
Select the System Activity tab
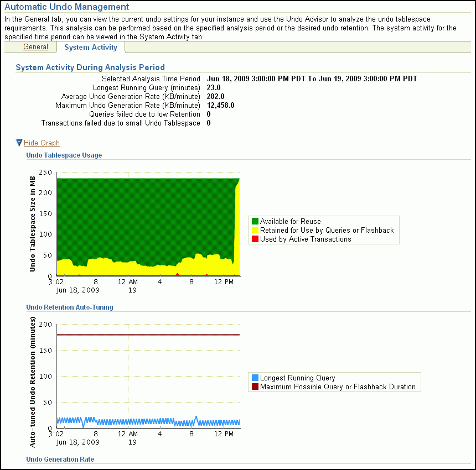[x=90, y=47]
